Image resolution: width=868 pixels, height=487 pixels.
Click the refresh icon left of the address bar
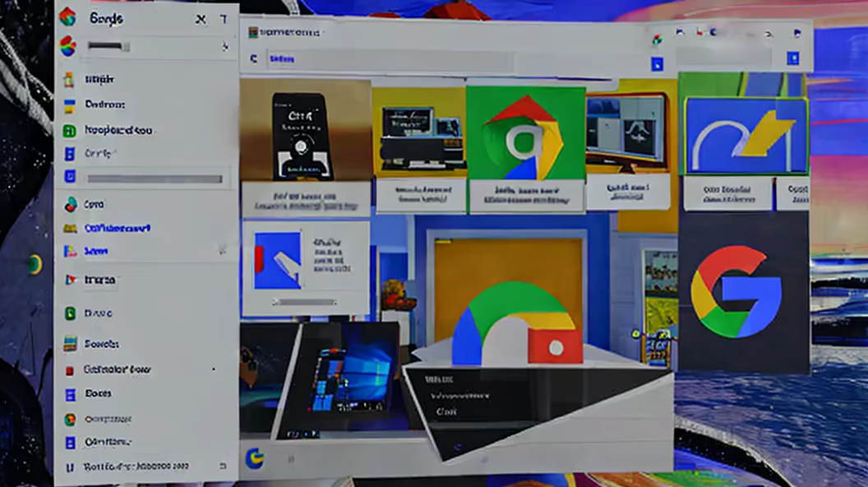[254, 59]
